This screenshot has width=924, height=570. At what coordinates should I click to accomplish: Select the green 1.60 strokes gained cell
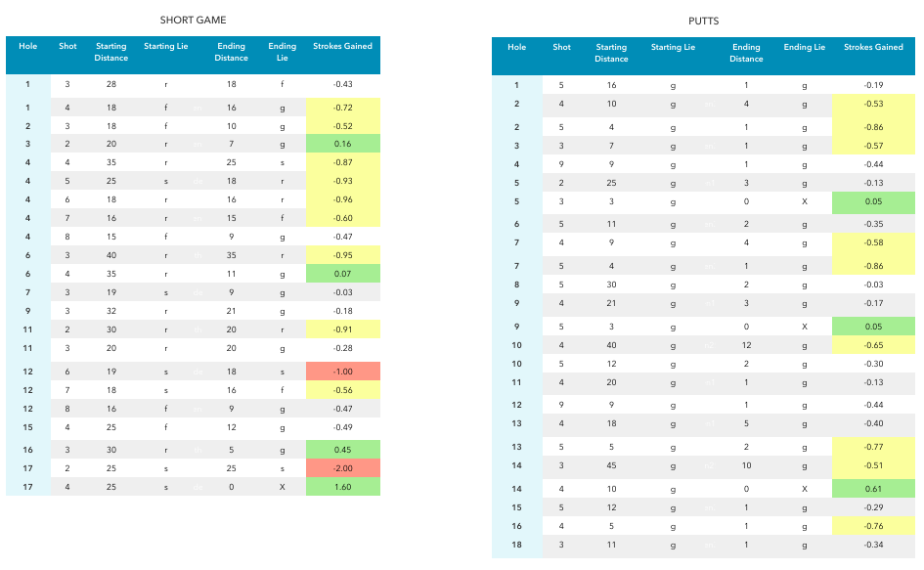coord(342,486)
